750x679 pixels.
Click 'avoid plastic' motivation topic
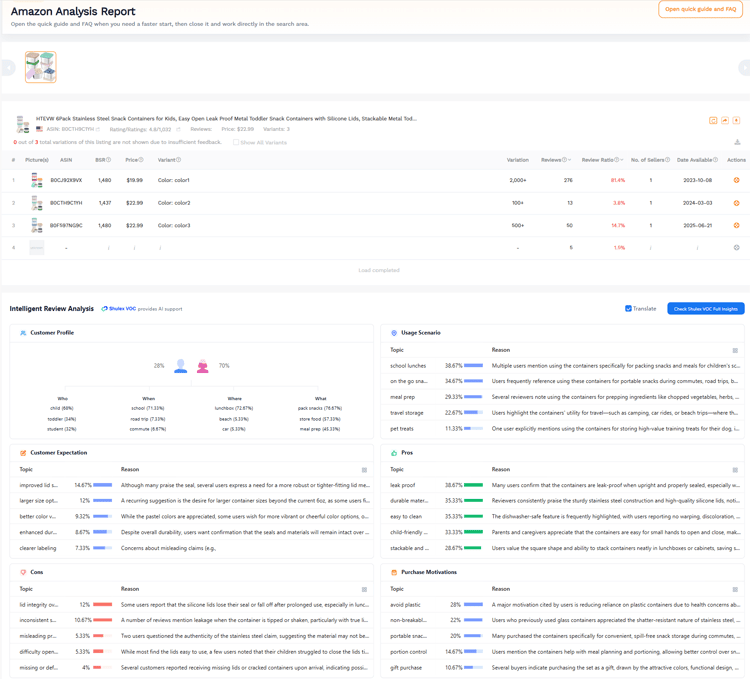click(x=405, y=605)
